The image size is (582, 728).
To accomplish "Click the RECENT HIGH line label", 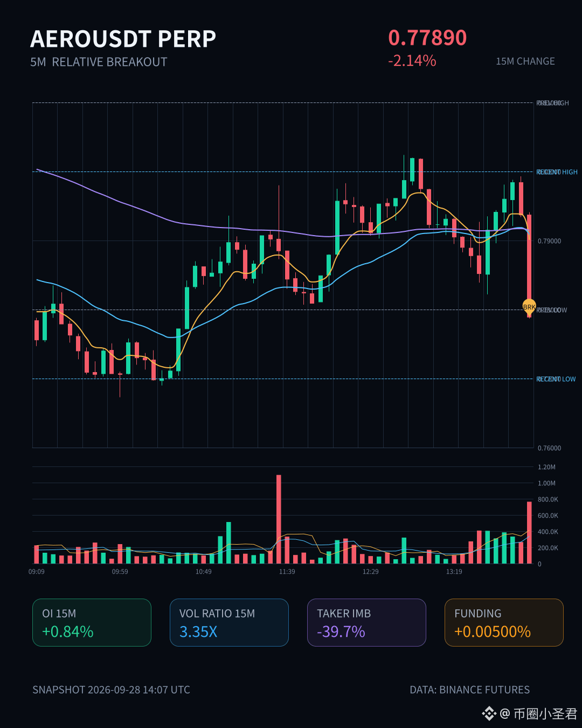I will (x=557, y=172).
